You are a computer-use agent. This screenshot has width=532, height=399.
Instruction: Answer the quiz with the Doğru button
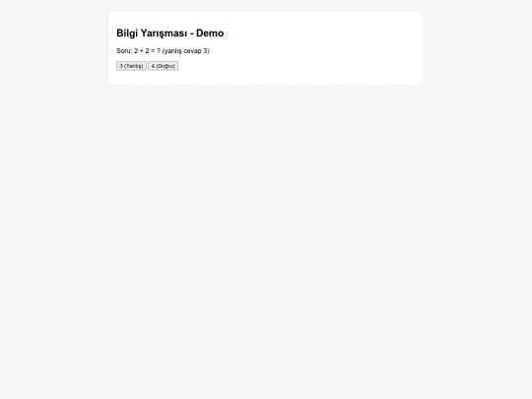click(164, 66)
